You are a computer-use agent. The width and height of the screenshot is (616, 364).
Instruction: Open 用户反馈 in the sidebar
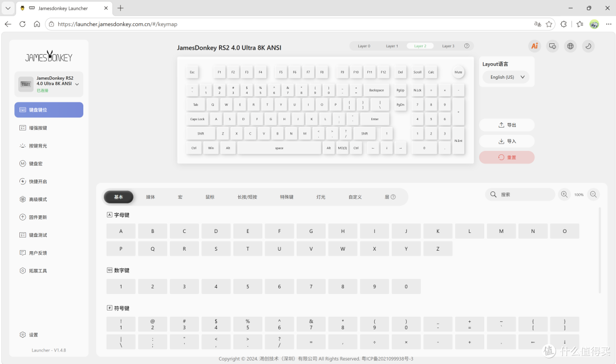pos(48,252)
